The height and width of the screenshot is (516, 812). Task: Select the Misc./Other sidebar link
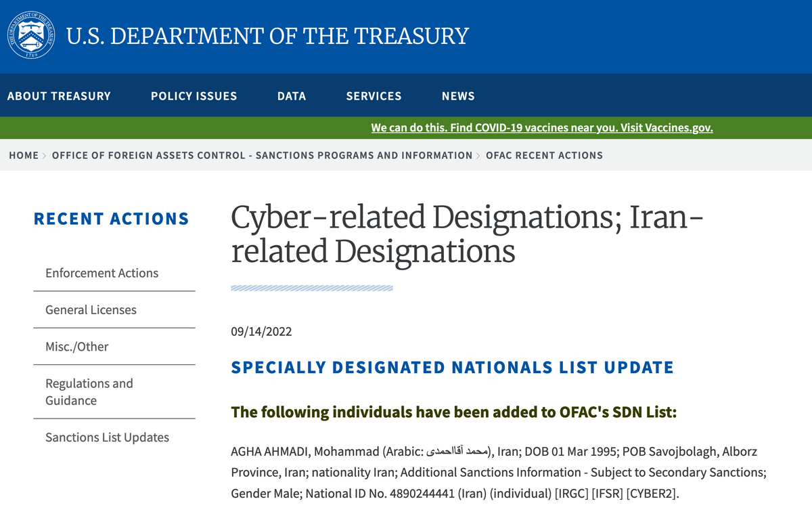[76, 347]
